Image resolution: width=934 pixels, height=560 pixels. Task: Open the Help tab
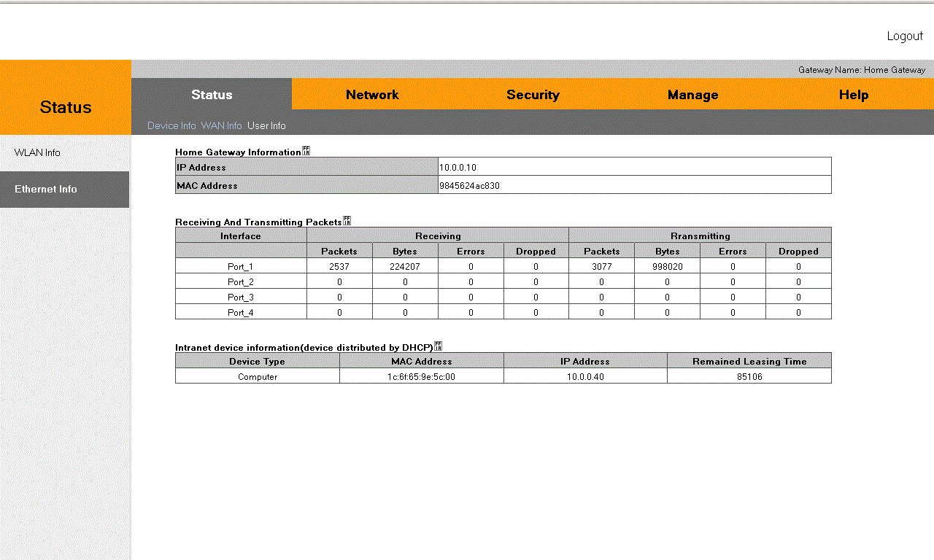[853, 95]
